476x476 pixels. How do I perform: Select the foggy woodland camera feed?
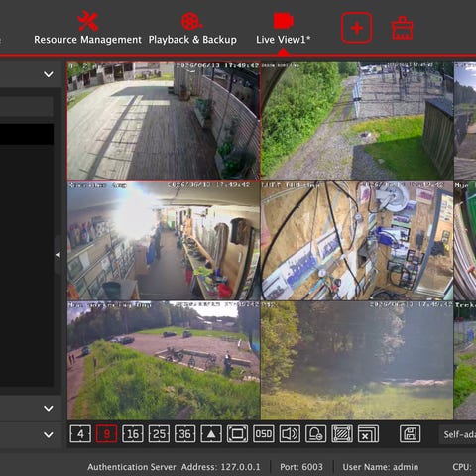(x=357, y=360)
